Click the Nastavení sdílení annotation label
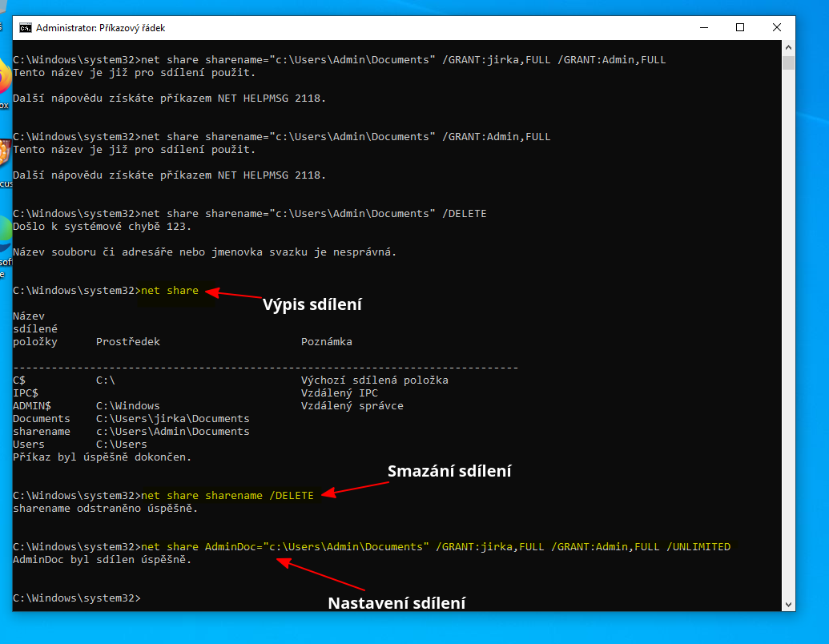 click(x=397, y=603)
